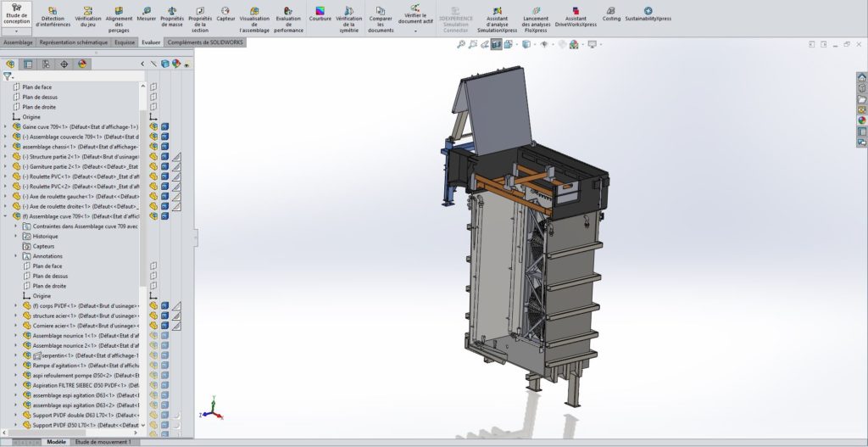Screen dimensions: 868x447
Task: Open the Costing tool
Action: click(x=611, y=14)
